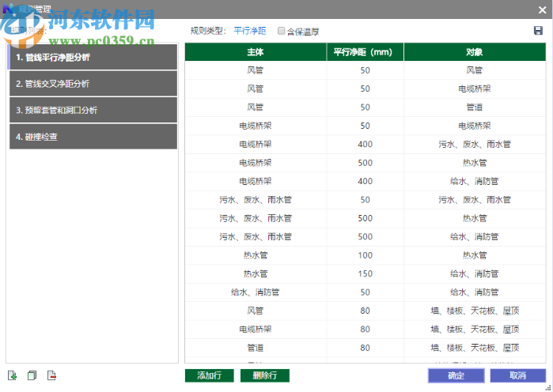Select 给水、消防管 object in the 电缆桥架 400 row

tap(475, 182)
